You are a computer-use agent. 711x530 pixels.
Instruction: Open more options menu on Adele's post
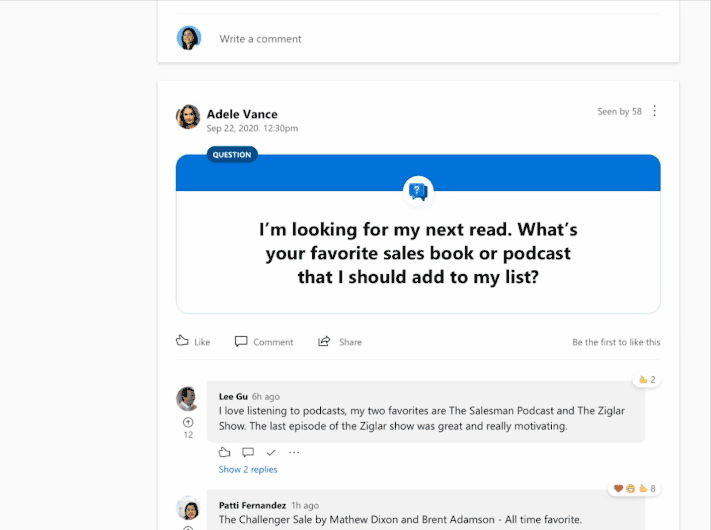pos(654,111)
